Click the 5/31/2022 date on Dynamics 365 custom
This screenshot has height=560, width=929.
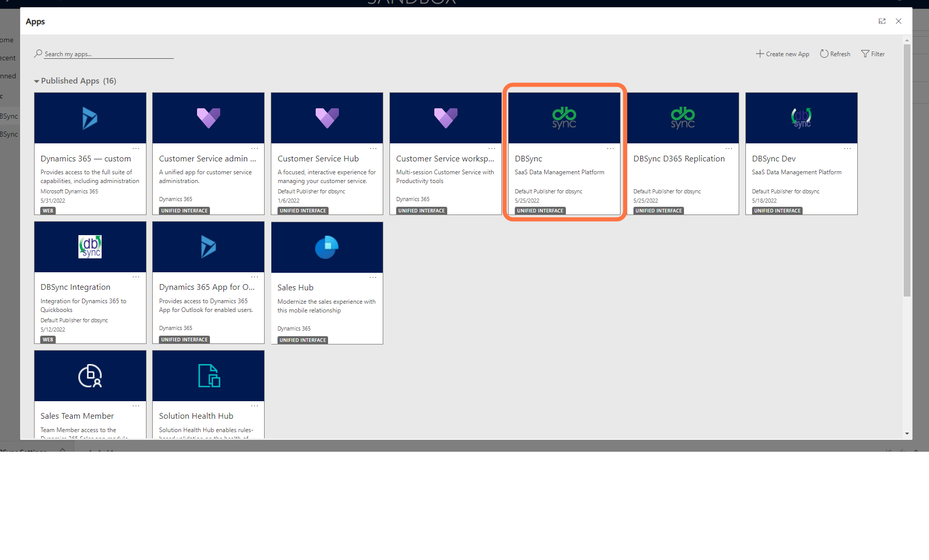click(x=53, y=201)
